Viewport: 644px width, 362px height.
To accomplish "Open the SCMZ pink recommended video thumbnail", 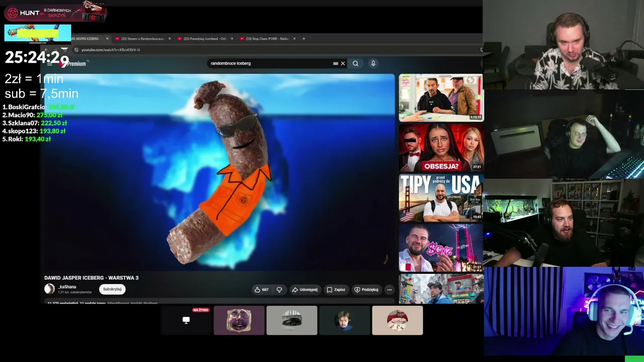I will click(441, 248).
